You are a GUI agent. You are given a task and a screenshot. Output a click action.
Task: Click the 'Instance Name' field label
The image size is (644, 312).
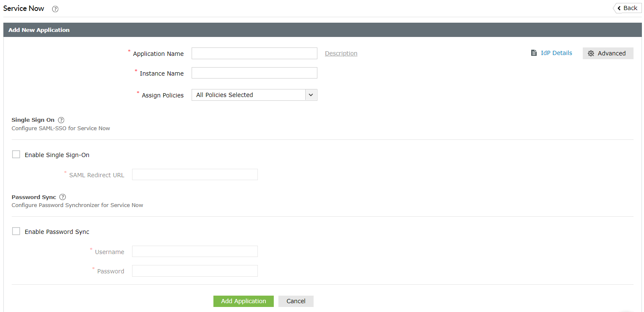(162, 73)
